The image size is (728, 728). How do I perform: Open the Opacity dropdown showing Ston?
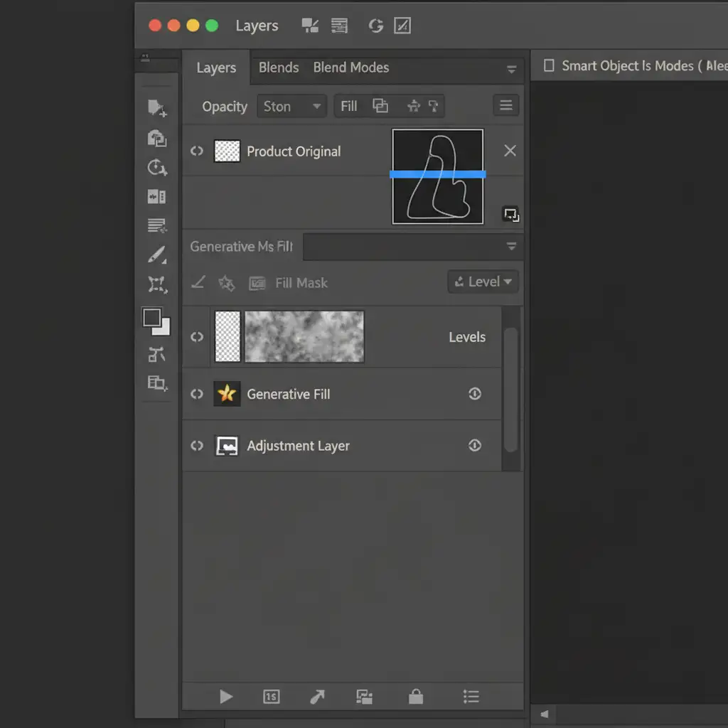coord(291,107)
